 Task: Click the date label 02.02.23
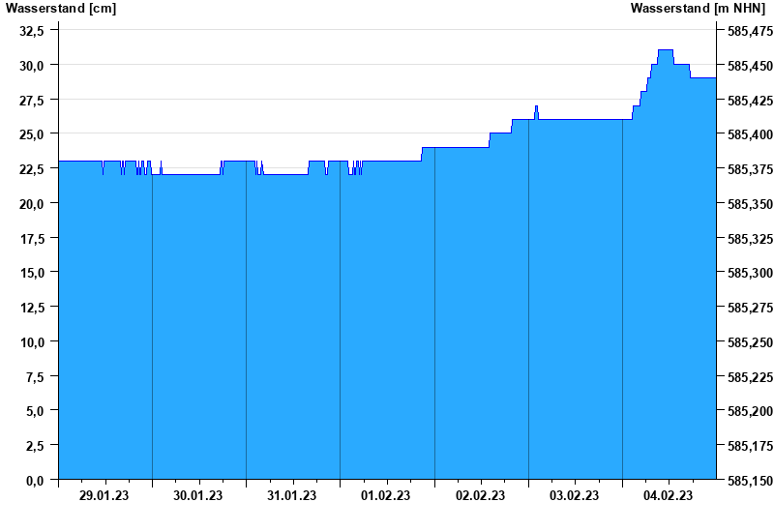click(x=480, y=495)
